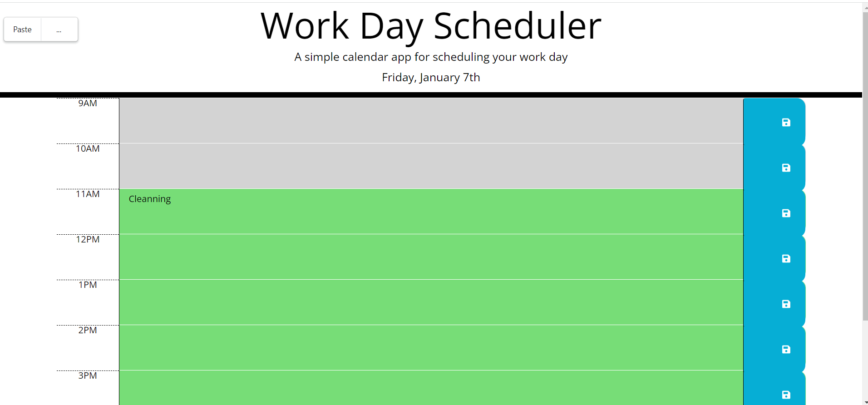Click the topmost floppy disk save icon
The height and width of the screenshot is (405, 868).
(x=786, y=122)
